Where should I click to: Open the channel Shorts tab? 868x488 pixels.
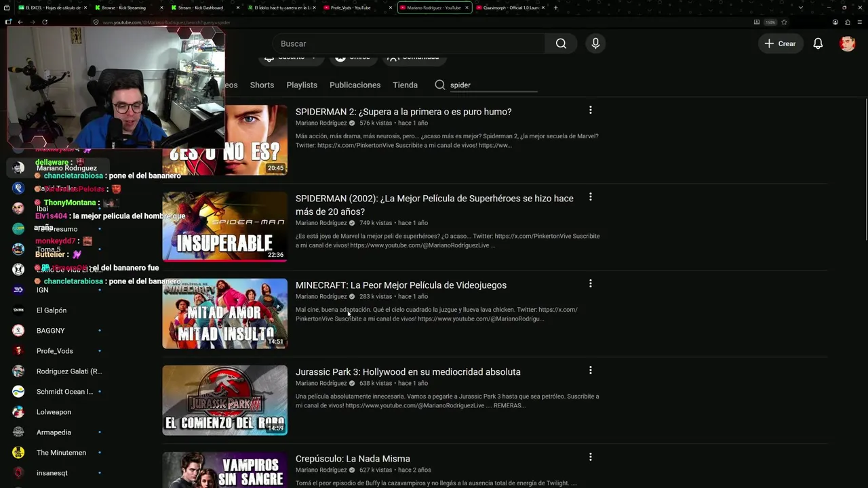click(x=262, y=85)
